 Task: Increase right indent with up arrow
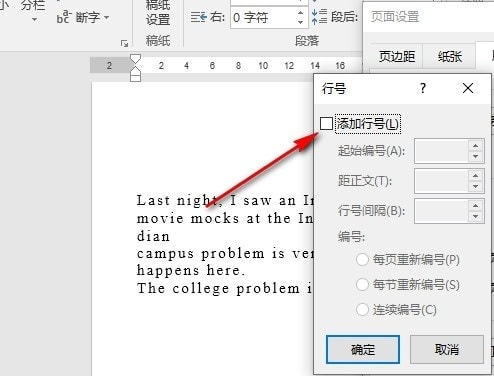coord(300,13)
